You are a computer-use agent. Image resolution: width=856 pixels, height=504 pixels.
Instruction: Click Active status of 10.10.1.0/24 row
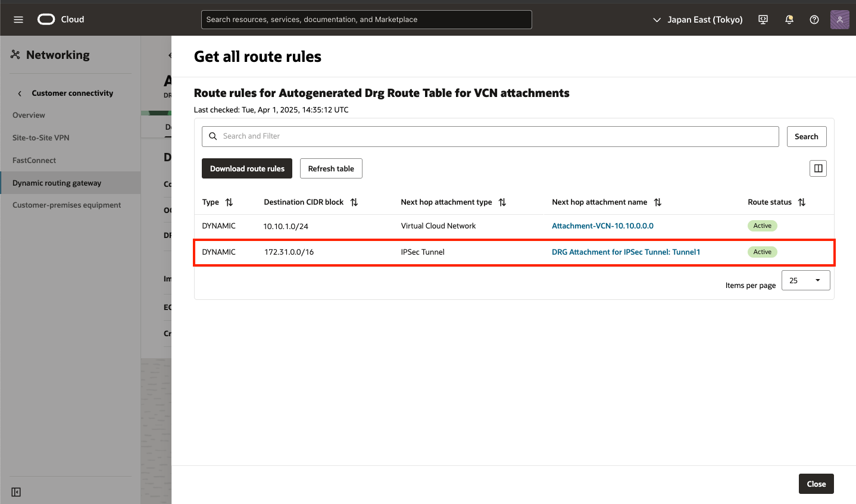(762, 226)
